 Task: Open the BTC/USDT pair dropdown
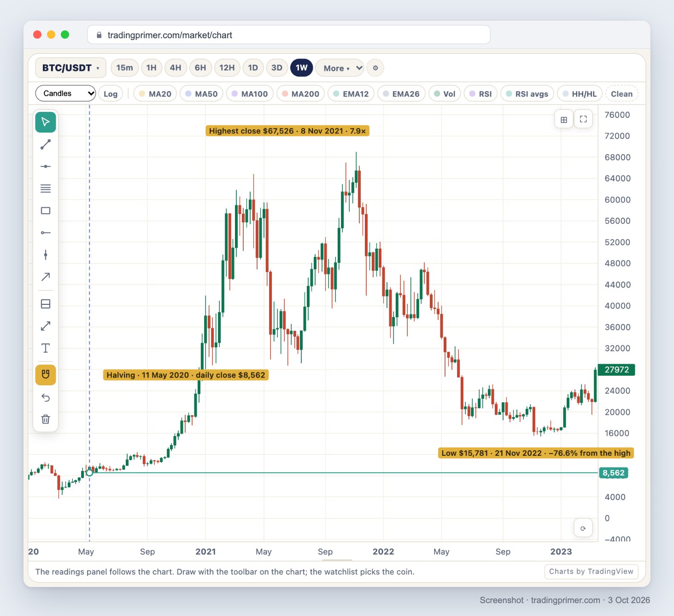[x=71, y=68]
